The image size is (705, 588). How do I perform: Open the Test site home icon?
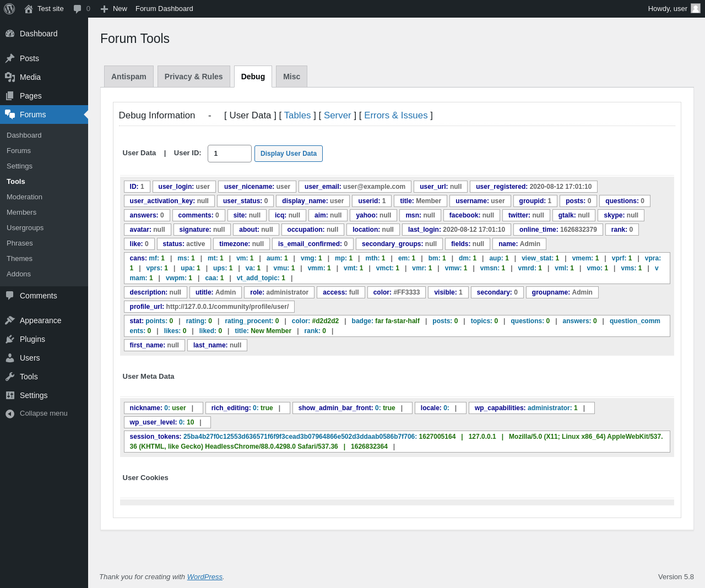click(x=29, y=9)
